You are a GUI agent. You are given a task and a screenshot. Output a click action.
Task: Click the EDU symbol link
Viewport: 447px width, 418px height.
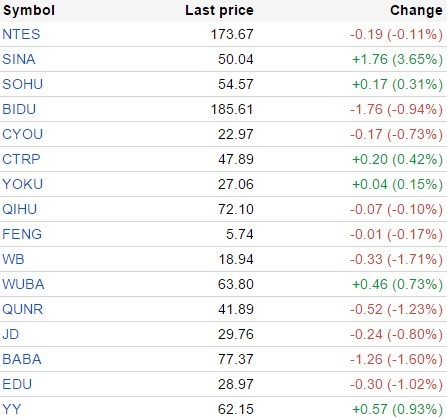pyautogui.click(x=17, y=384)
